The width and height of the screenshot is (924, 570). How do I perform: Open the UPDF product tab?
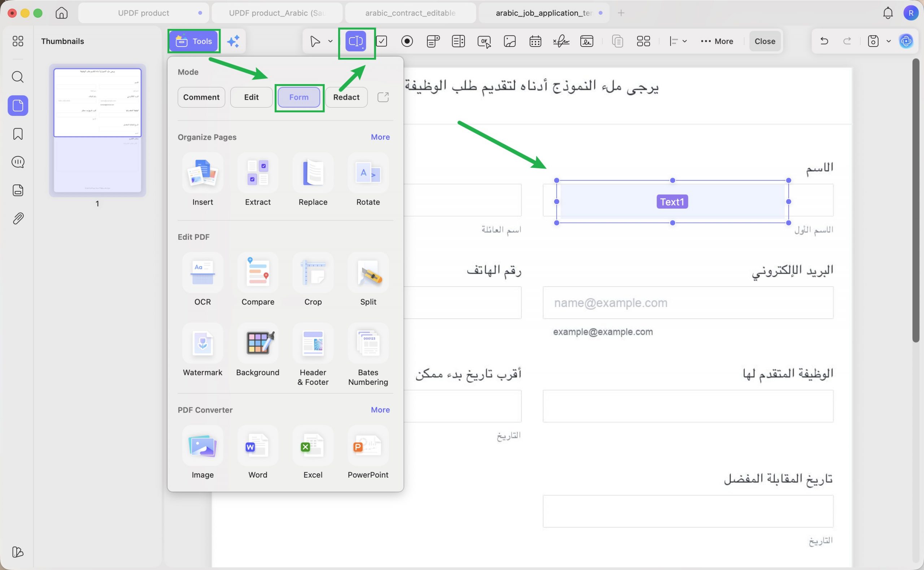144,13
